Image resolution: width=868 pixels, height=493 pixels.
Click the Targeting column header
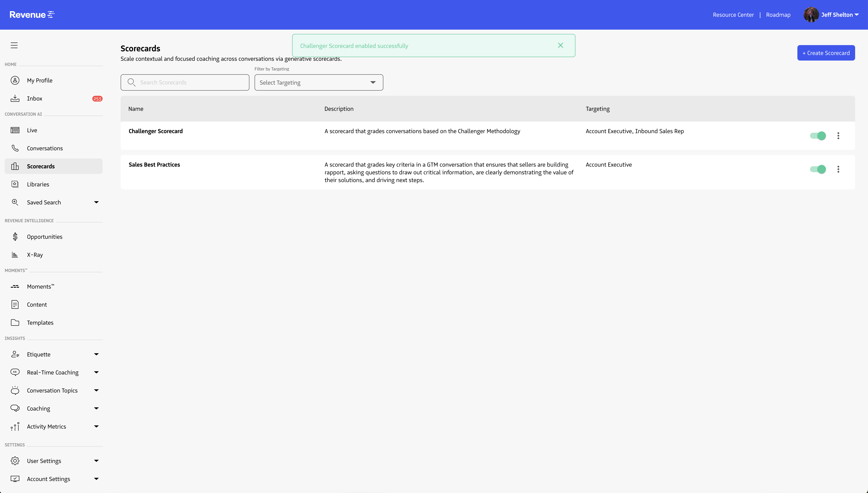[598, 109]
